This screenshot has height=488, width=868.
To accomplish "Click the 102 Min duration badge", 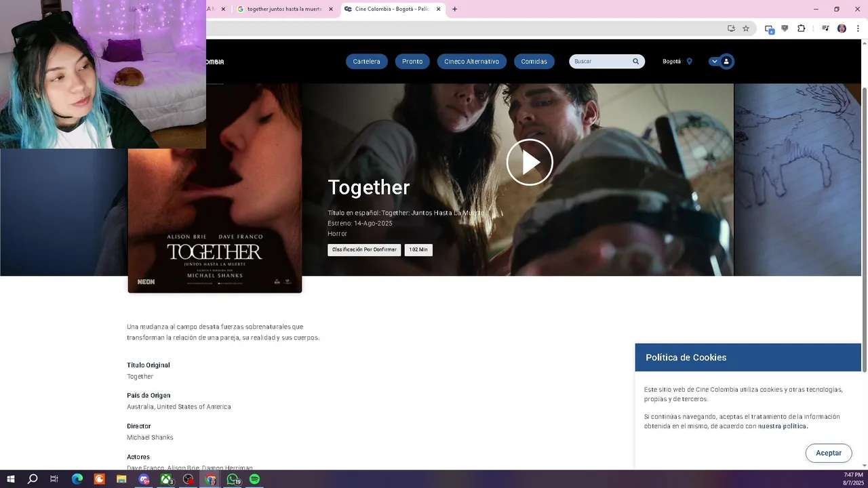I will pos(418,249).
